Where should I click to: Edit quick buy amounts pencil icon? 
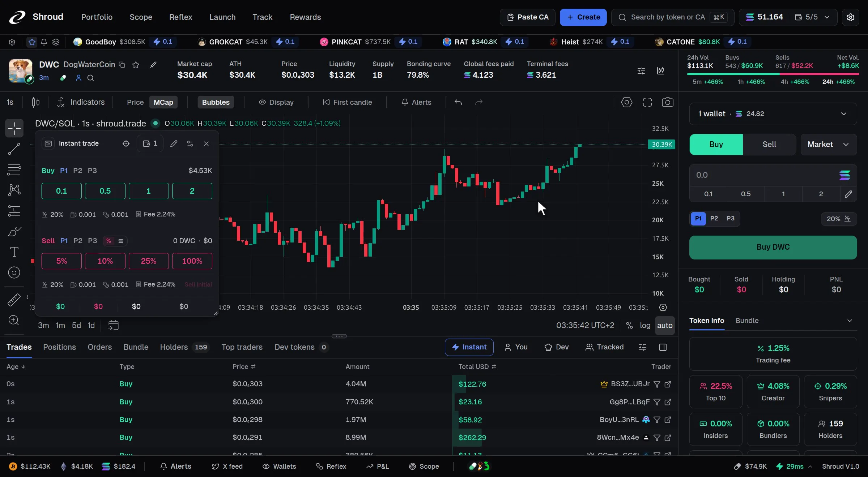pos(848,194)
